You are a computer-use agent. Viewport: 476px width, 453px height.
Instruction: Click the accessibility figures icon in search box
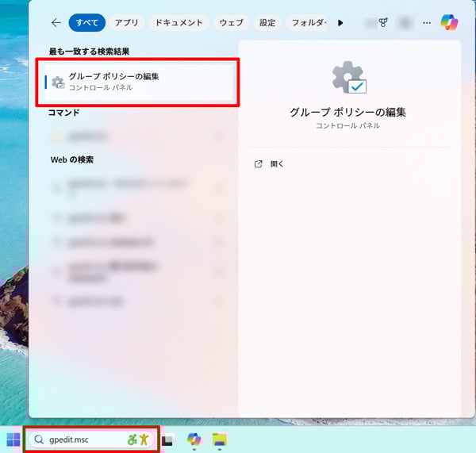(138, 440)
